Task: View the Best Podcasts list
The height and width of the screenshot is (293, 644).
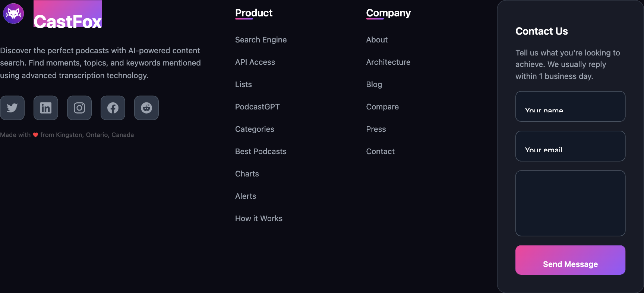Action: pos(261,152)
